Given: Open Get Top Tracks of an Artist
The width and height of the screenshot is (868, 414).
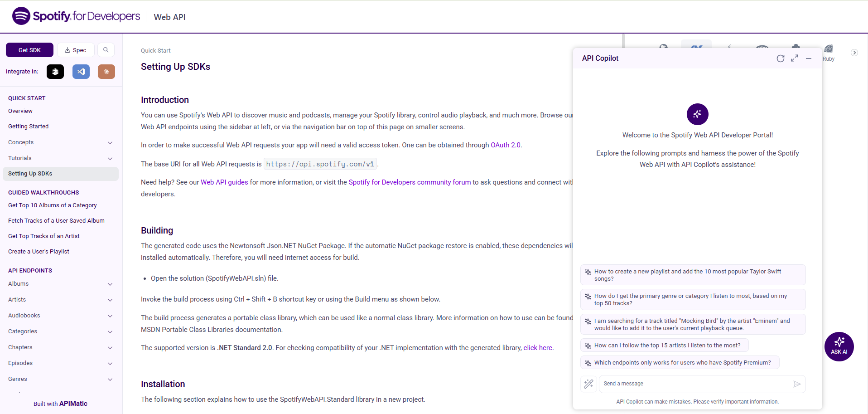Looking at the screenshot, I should pos(44,236).
